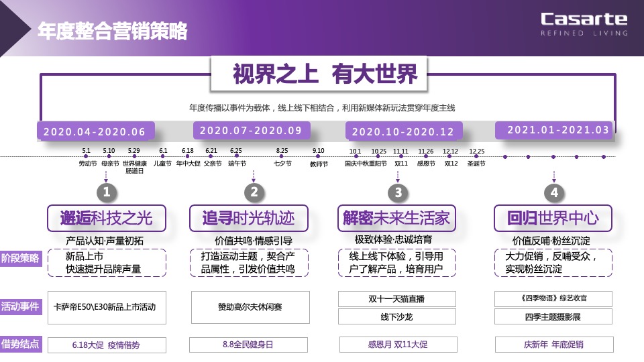Screen dimensions: 644x362
Task: Click the 产品认知·声量初拓 subtitle
Action: click(x=105, y=241)
